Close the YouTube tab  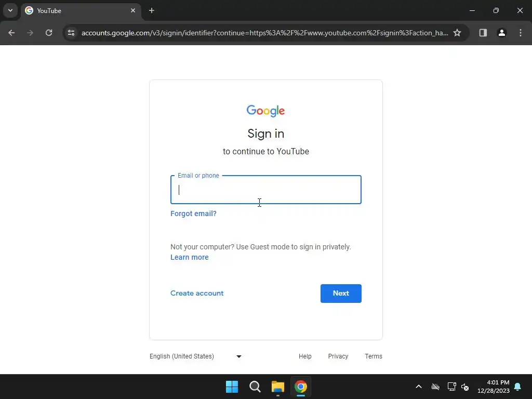coord(133,10)
